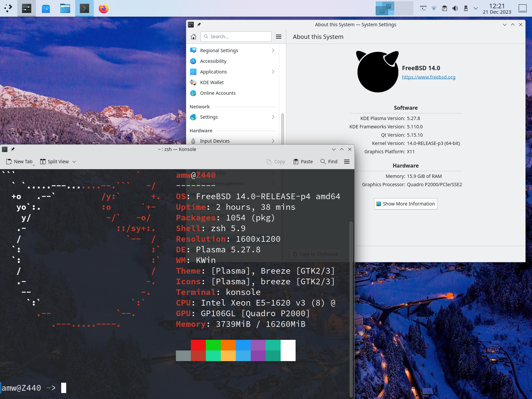This screenshot has height=399, width=532.
Task: Open Konsole hamburger menu
Action: (347, 162)
